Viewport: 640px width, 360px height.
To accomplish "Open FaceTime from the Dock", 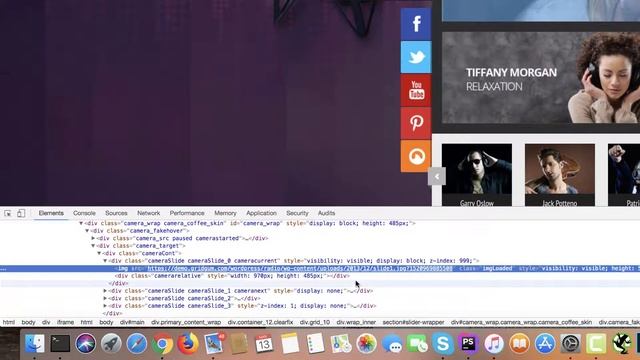I will pos(417,344).
